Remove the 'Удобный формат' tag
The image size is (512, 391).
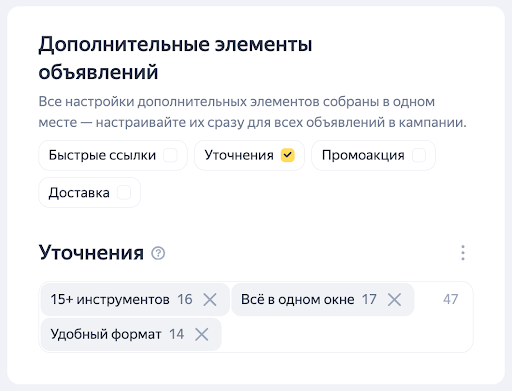[x=202, y=334]
